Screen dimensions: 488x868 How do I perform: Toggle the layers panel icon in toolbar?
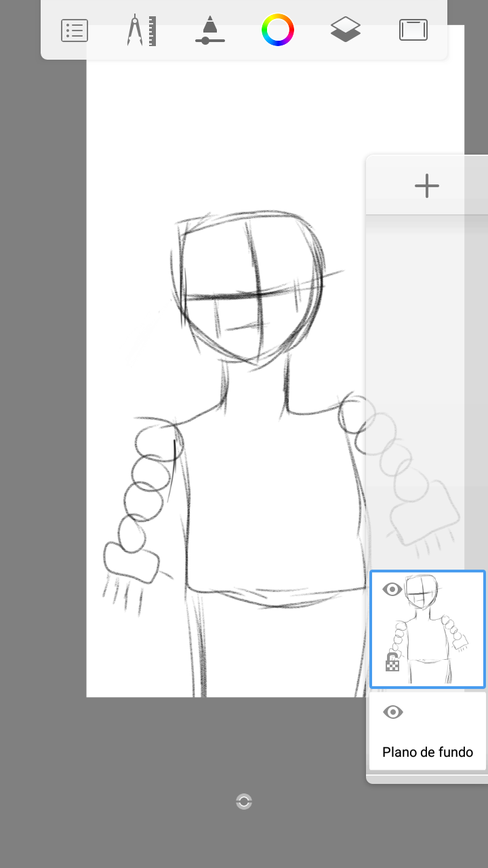click(346, 31)
